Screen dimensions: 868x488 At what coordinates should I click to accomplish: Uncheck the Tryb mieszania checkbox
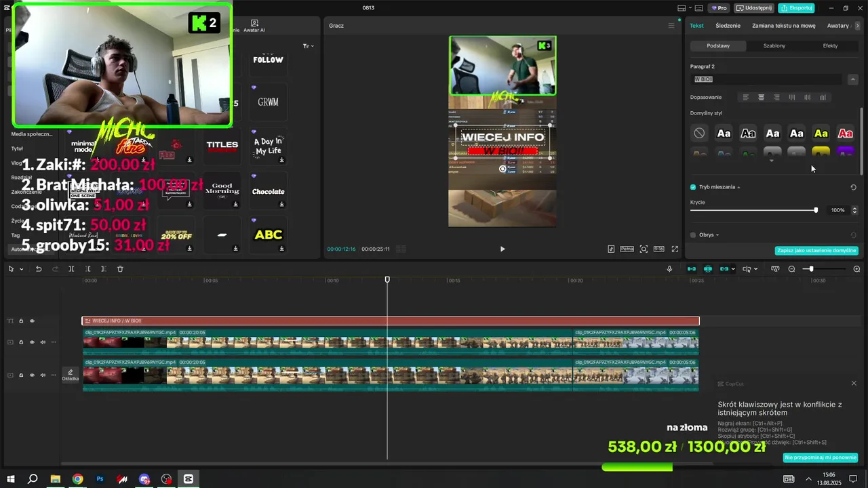click(693, 187)
